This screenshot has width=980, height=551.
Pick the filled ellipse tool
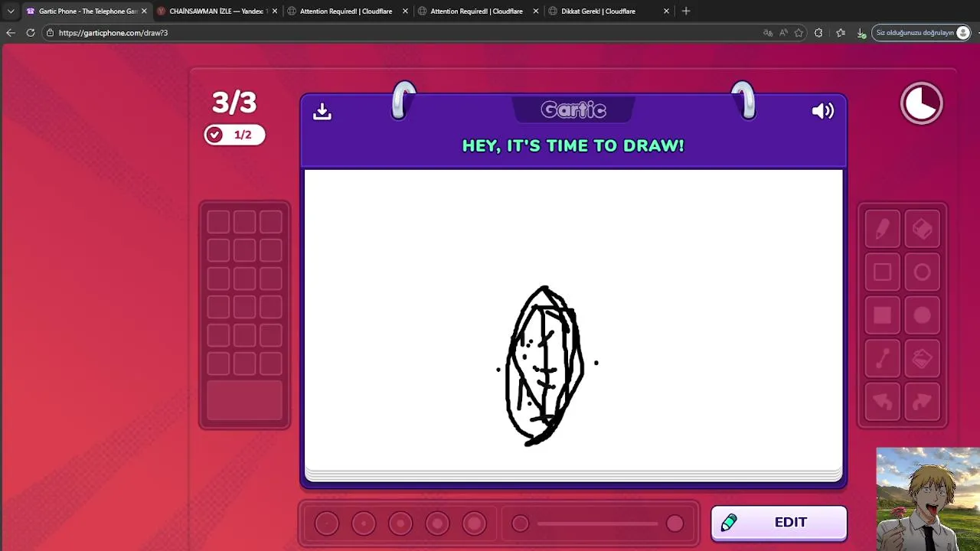click(923, 315)
